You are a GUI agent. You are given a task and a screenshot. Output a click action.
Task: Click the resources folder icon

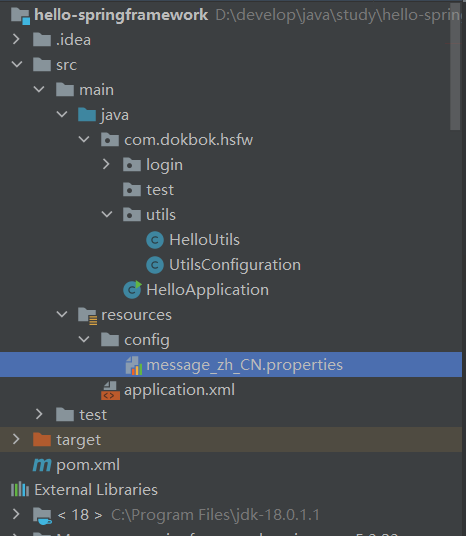coord(88,316)
